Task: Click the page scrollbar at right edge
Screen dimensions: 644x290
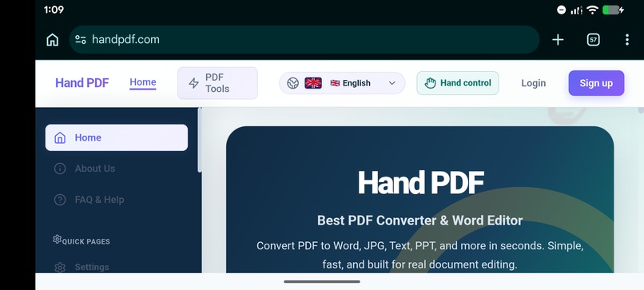Action: coord(641,110)
